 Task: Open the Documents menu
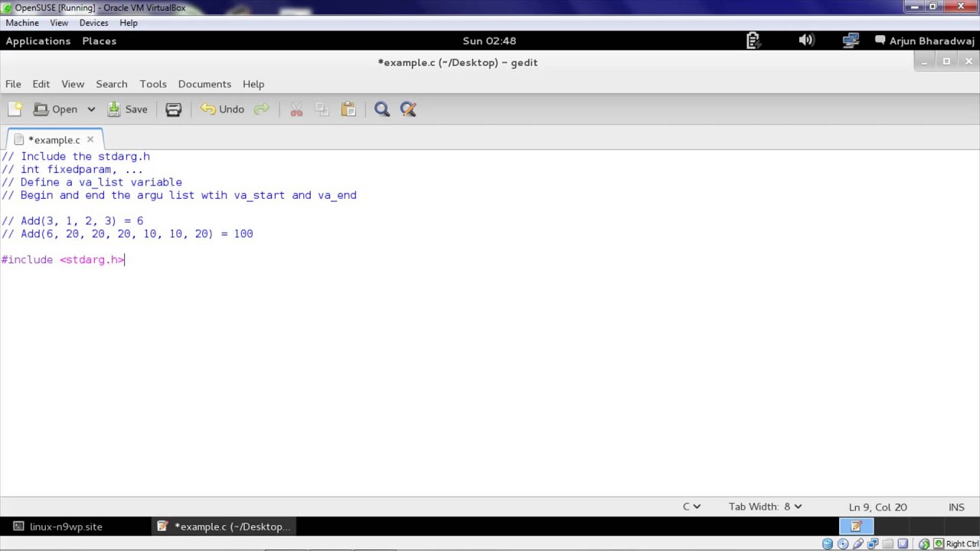[204, 84]
